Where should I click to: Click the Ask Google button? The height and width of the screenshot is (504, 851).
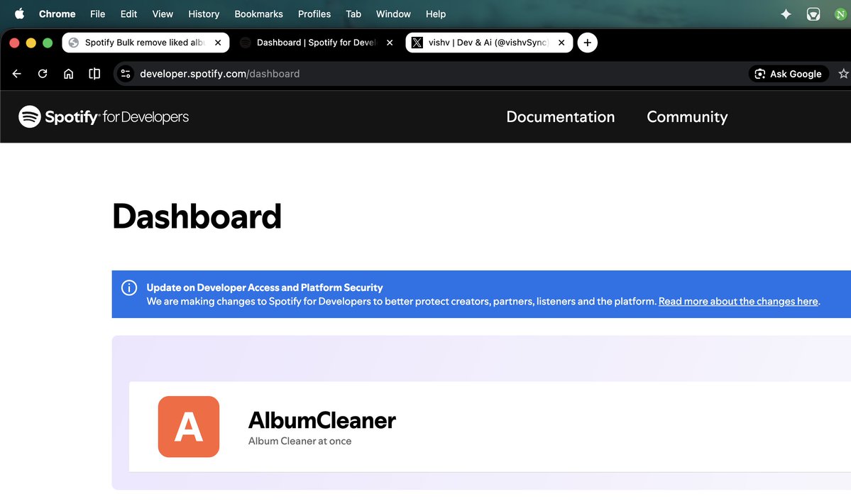coord(789,74)
